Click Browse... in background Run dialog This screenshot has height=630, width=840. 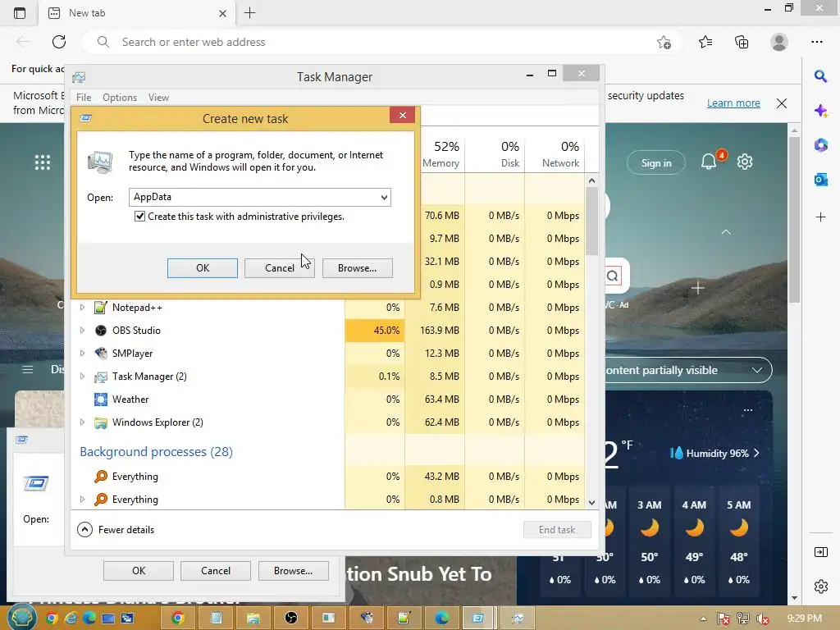[293, 571]
